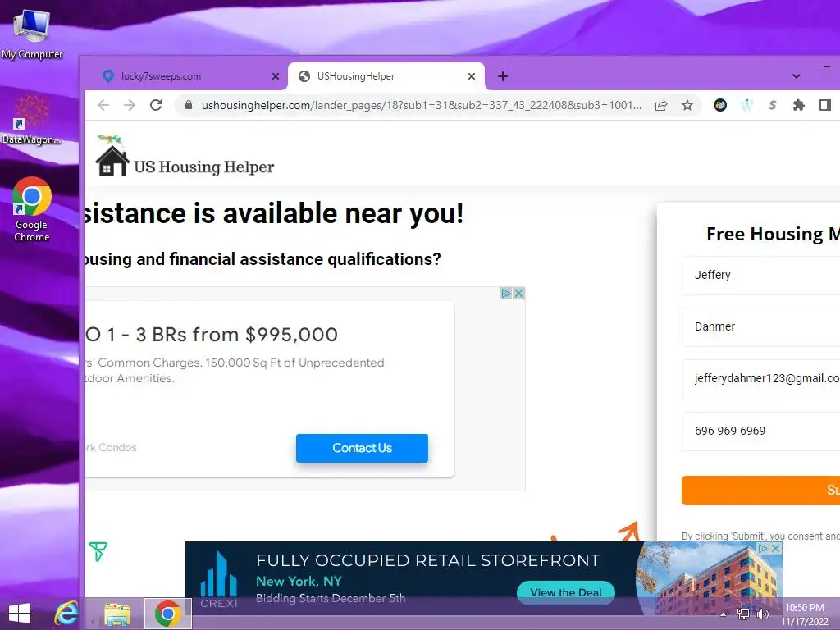This screenshot has height=630, width=840.
Task: Minimize the Chrome window
Action: tap(827, 66)
